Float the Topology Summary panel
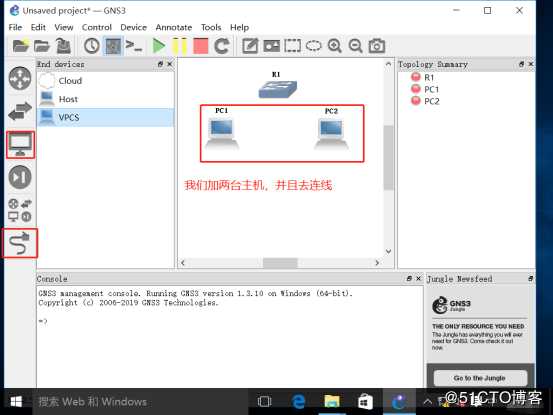The image size is (553, 415). [522, 64]
